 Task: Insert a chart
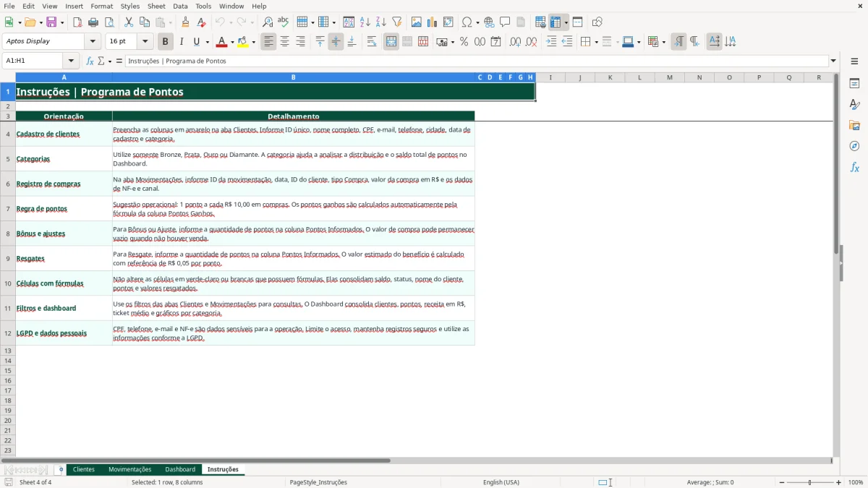point(433,22)
